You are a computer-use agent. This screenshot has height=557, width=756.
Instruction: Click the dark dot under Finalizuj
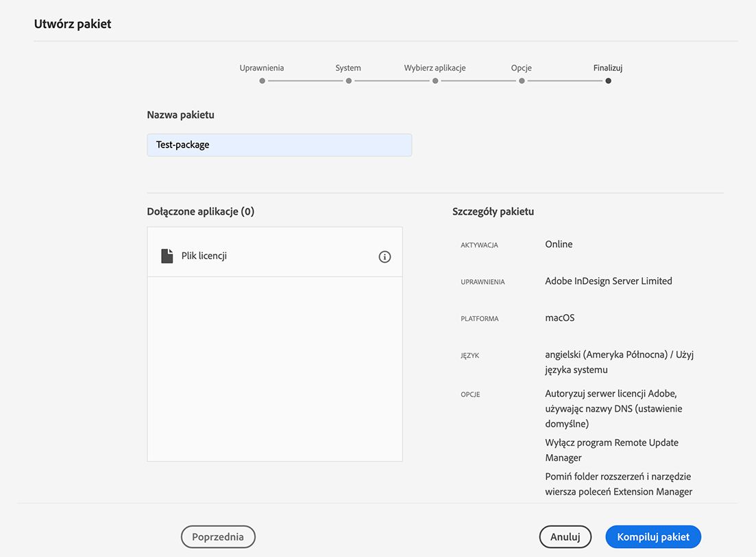(x=608, y=81)
